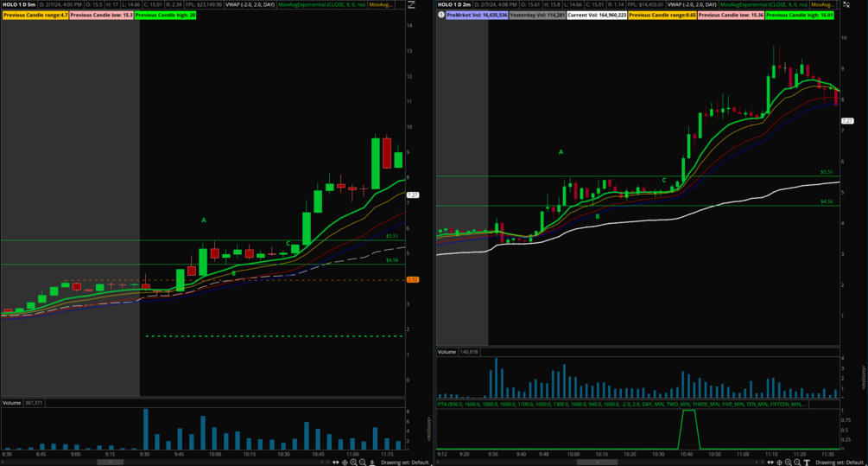
Task: Click the info icon beside PreMrket Vol label
Action: [441, 15]
